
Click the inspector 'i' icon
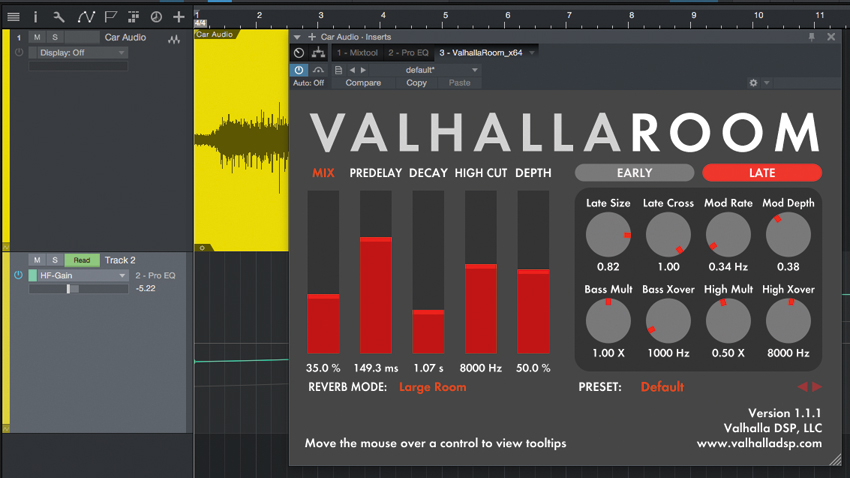[x=36, y=17]
